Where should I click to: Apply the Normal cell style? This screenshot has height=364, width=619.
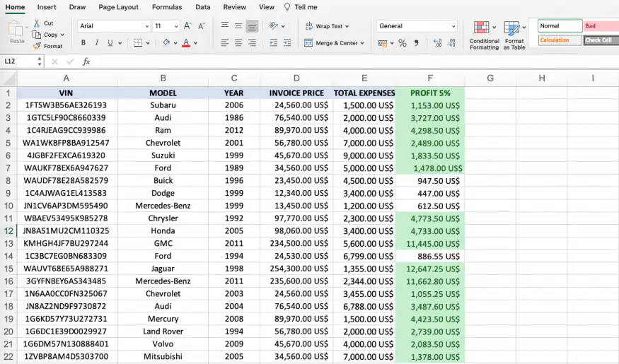[x=560, y=25]
